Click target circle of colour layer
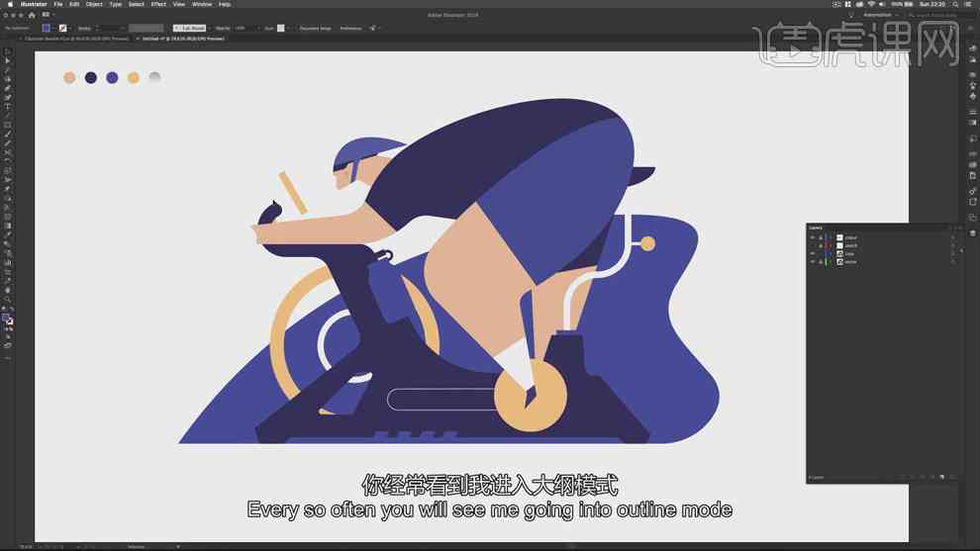The width and height of the screenshot is (980, 551). click(x=953, y=237)
